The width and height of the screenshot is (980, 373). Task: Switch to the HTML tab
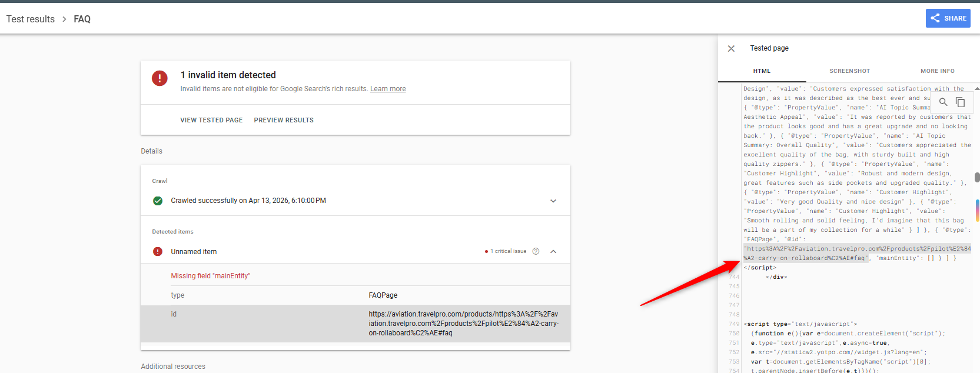[x=762, y=71]
